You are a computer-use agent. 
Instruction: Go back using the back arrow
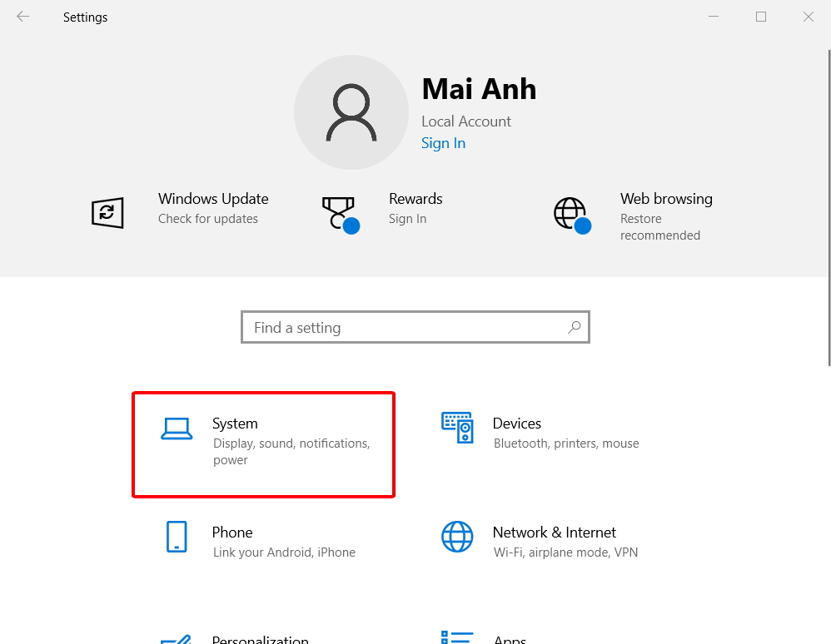[23, 17]
